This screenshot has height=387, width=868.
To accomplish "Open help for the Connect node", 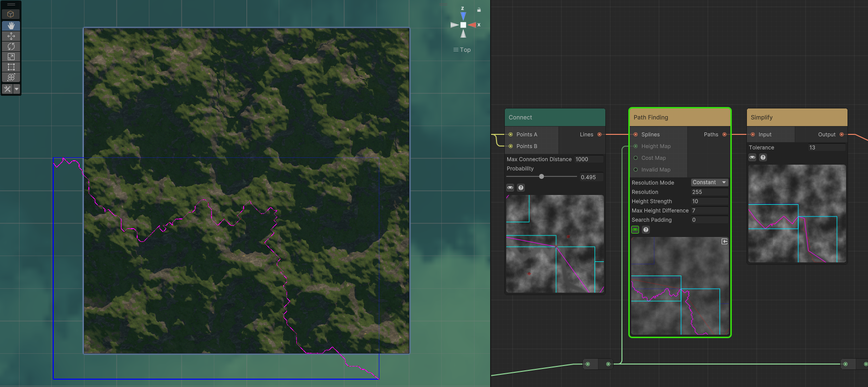I will point(521,188).
